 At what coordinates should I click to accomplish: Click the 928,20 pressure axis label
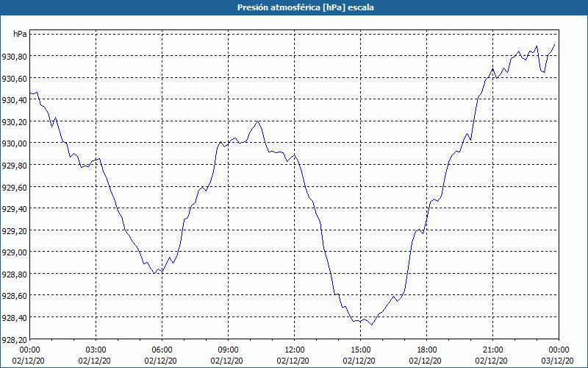(x=14, y=339)
